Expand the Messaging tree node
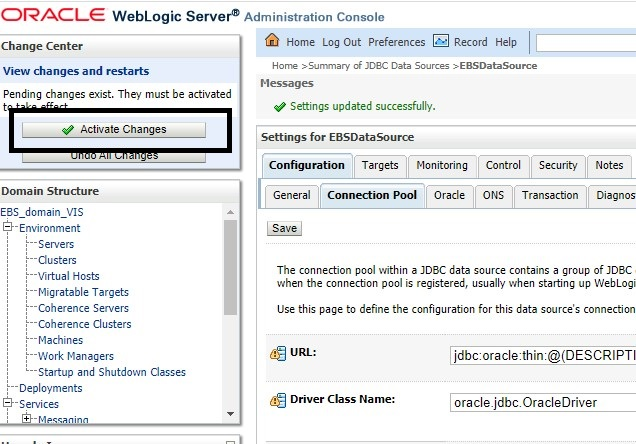This screenshot has width=636, height=444. click(x=27, y=420)
